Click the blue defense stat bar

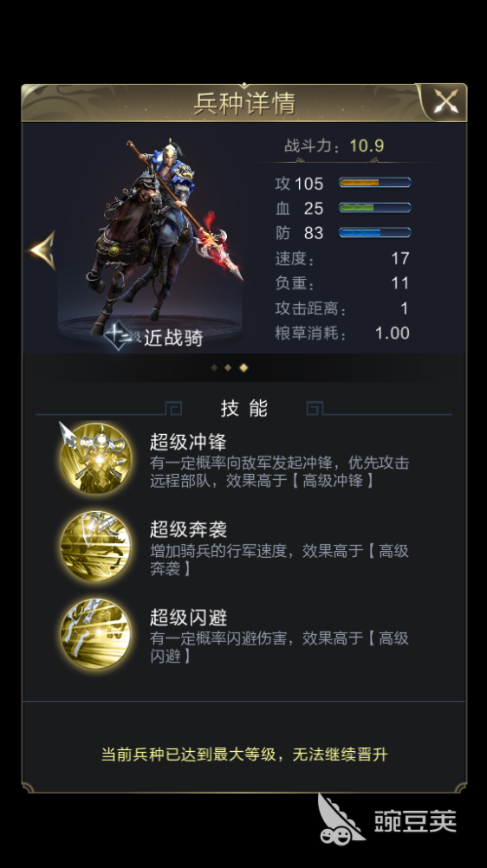coord(374,232)
